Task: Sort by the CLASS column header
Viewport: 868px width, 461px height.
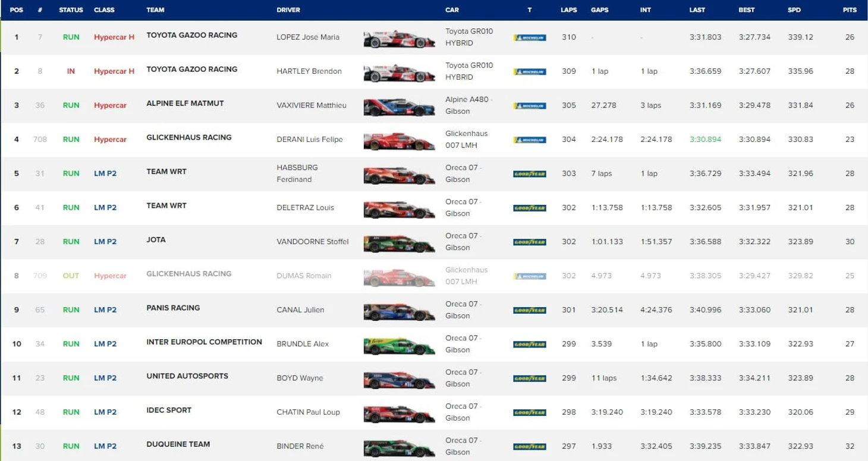Action: (x=104, y=10)
